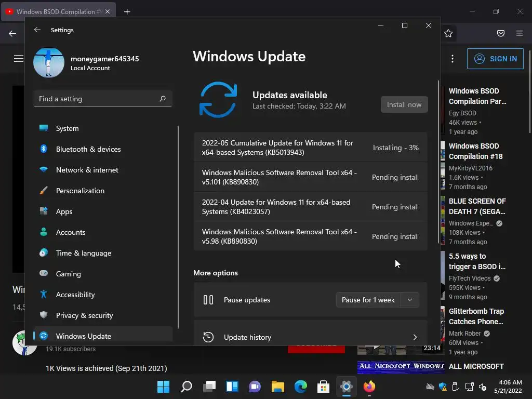Click Windows Security tray icon

[x=443, y=387]
